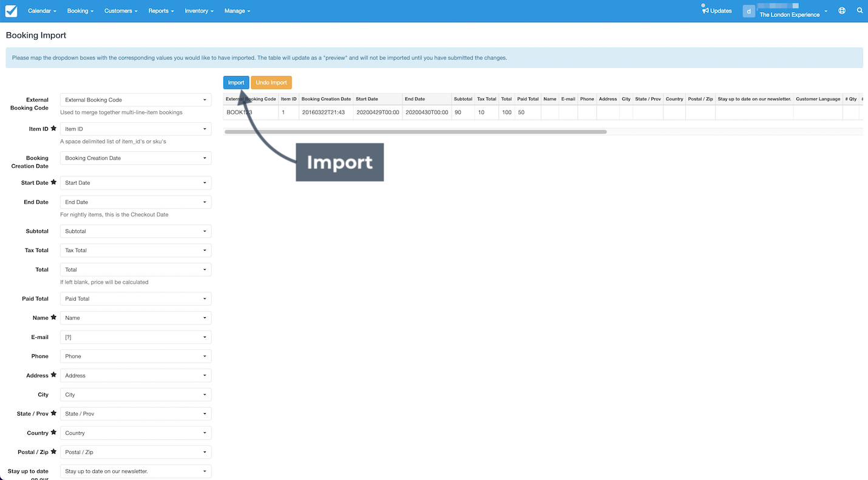This screenshot has height=480, width=868.
Task: Click the Booking Import page heading
Action: [36, 35]
